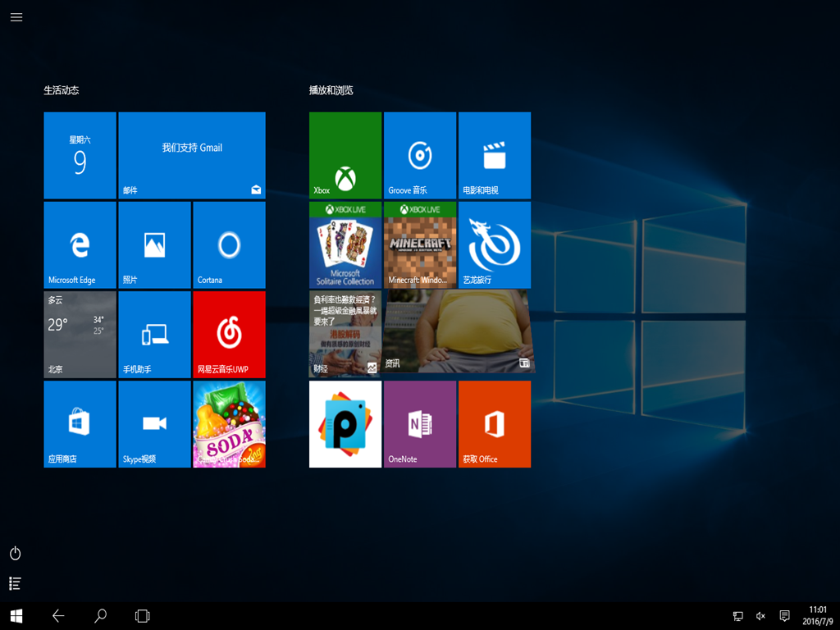Open 手机助手 (Phone Companion)
Viewport: 840px width, 630px height.
(x=154, y=334)
